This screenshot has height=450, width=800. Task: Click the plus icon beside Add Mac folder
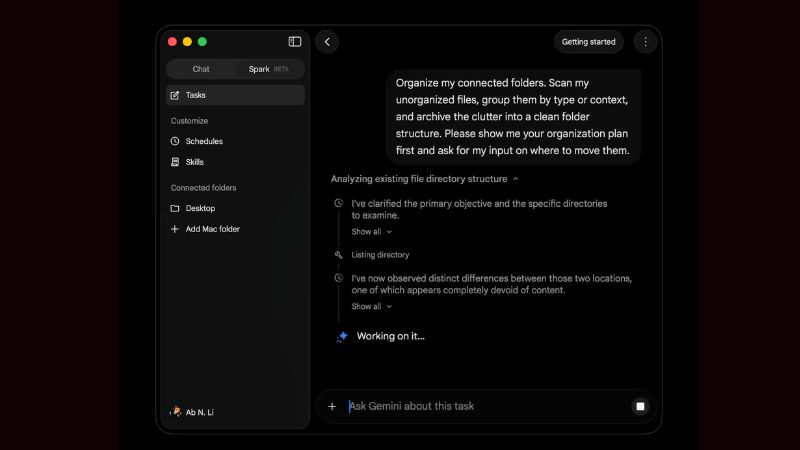pyautogui.click(x=175, y=229)
